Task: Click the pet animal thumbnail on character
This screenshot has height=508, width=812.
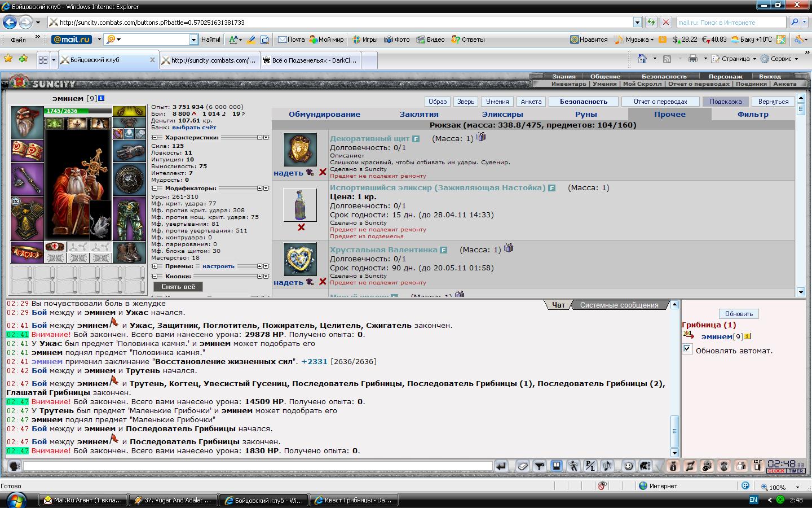Action: tap(100, 221)
